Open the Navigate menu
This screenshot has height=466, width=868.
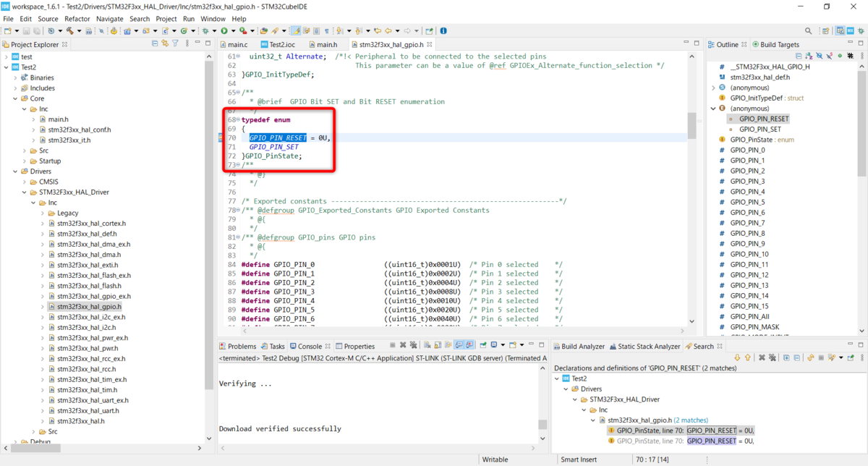click(110, 18)
